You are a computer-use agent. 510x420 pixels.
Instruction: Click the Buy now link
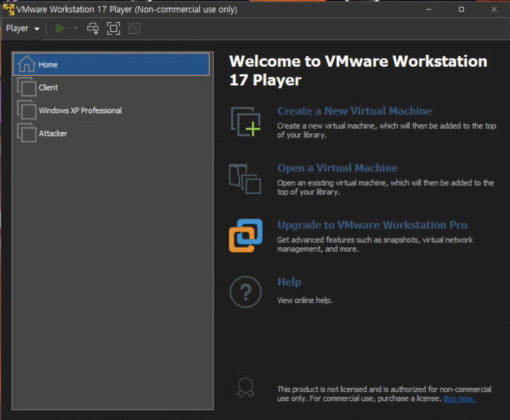pos(459,398)
